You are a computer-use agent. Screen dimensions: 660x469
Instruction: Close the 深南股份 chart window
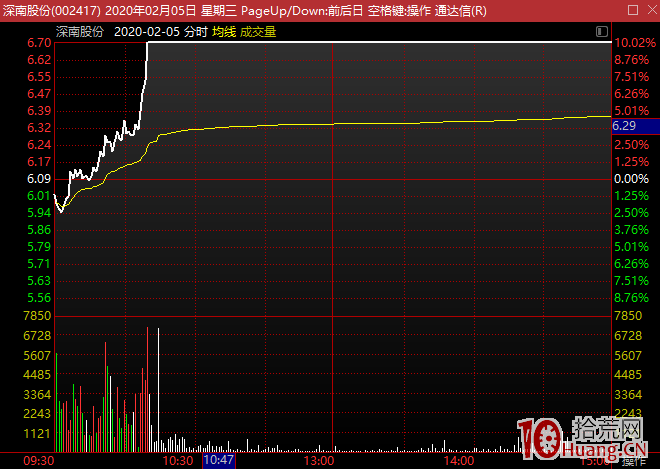pos(652,10)
